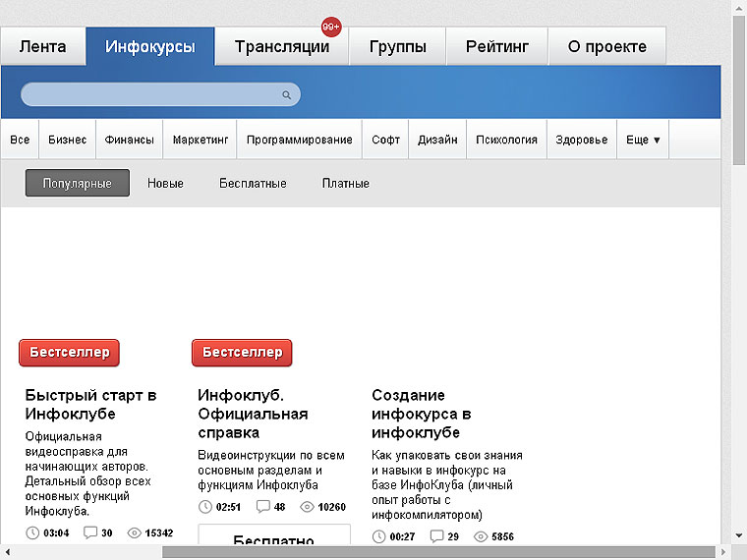Click the horizontal scrollbar left arrow

(7, 552)
